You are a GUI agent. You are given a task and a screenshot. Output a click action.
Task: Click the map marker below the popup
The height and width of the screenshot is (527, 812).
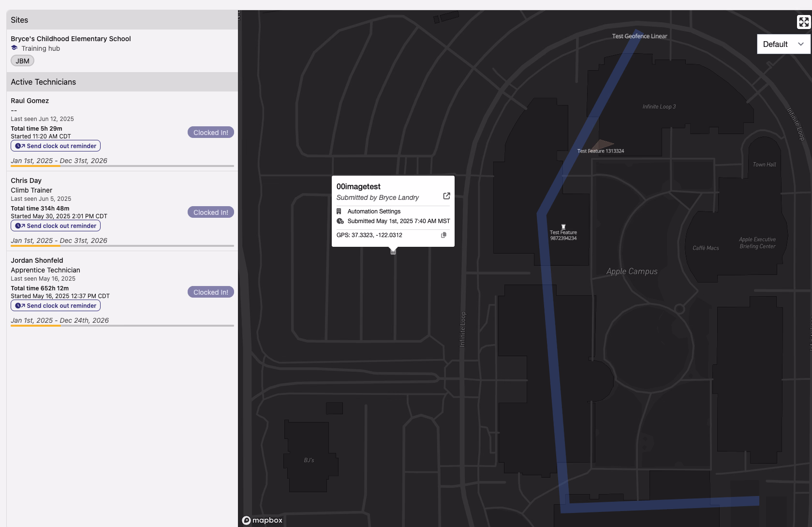pos(393,252)
